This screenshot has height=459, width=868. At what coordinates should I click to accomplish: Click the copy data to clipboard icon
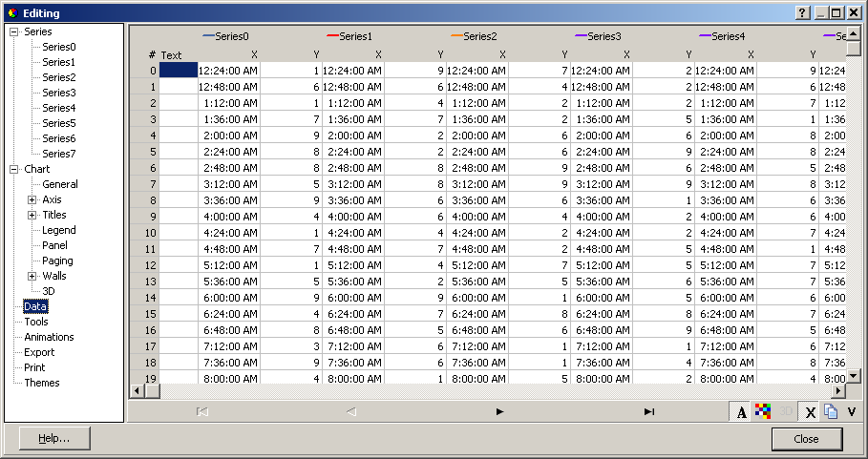coord(831,411)
